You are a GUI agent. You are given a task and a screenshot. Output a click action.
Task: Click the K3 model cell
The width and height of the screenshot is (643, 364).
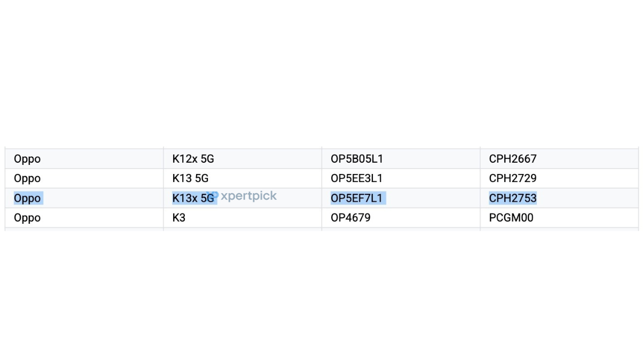(x=179, y=218)
